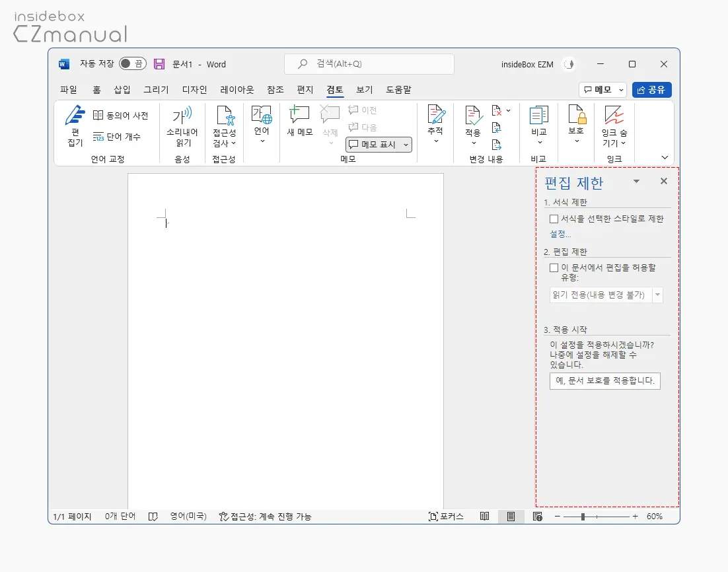Click the 60% zoom level
The height and width of the screenshot is (572, 728).
(655, 517)
